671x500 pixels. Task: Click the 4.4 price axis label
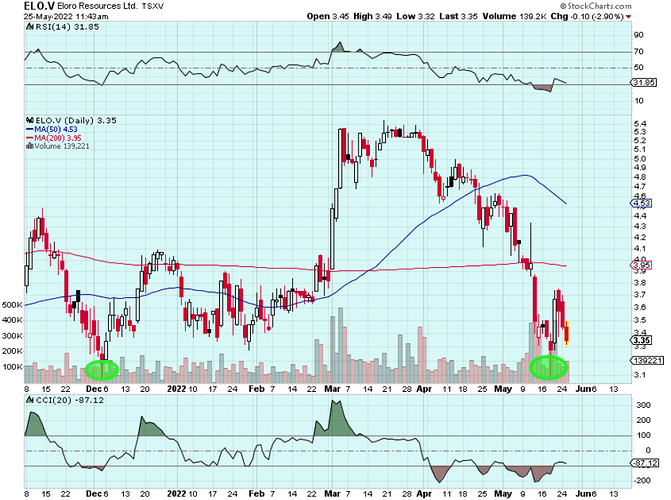pos(641,216)
